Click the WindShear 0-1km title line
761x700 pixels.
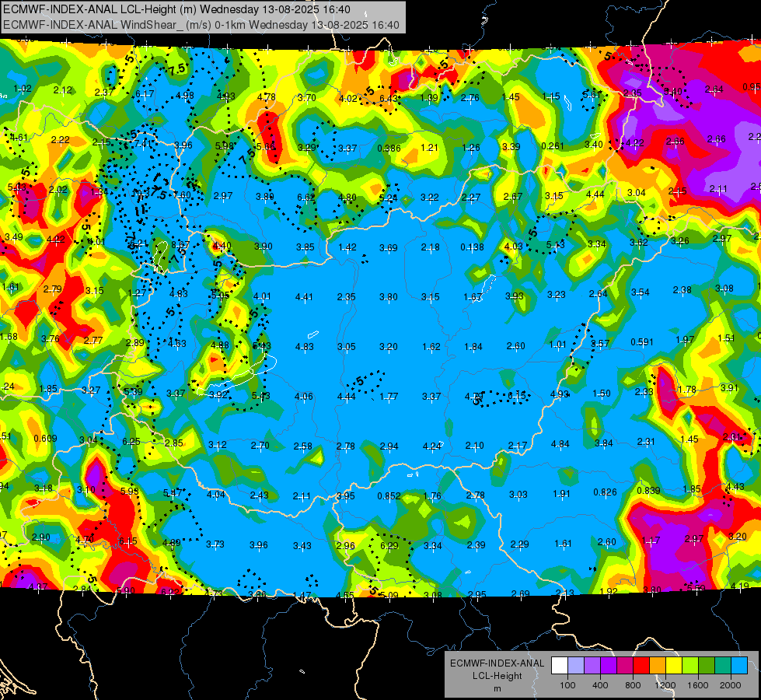[201, 25]
